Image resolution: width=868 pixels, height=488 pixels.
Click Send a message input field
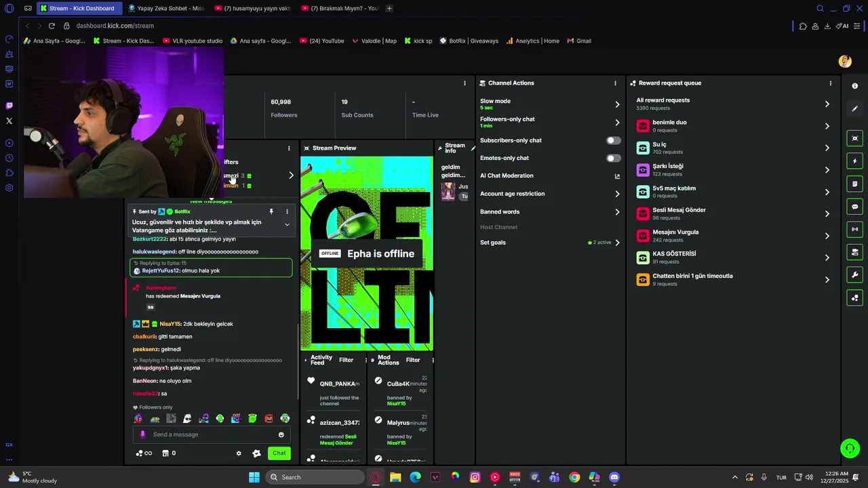click(212, 434)
